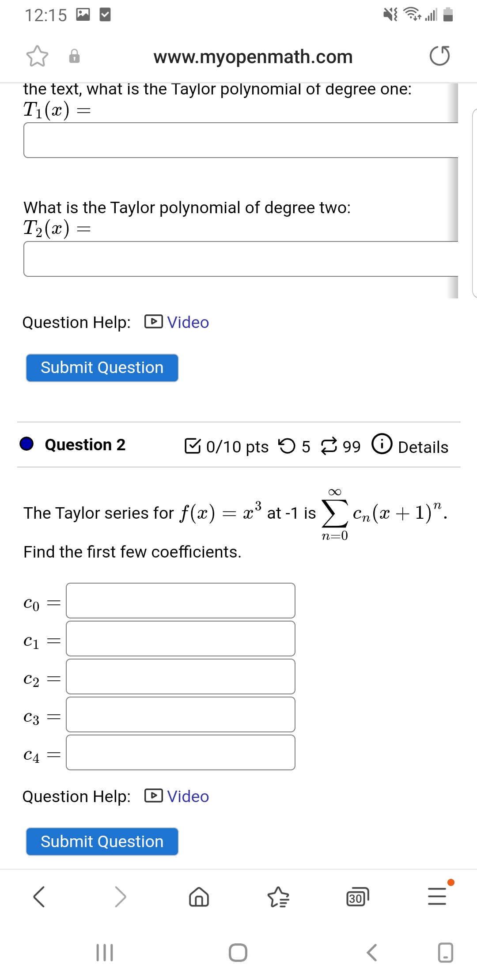Open the tab switcher showing 30 tabs
The height and width of the screenshot is (980, 477).
(x=356, y=898)
